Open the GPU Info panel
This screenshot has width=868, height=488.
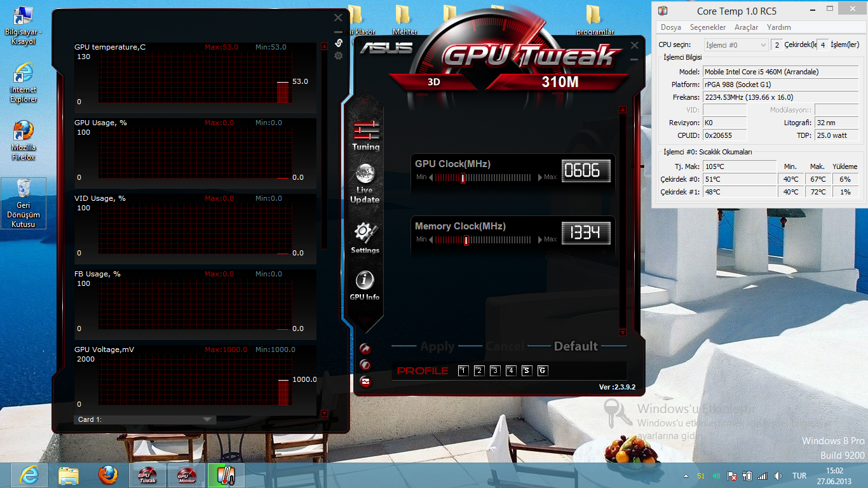click(x=365, y=285)
